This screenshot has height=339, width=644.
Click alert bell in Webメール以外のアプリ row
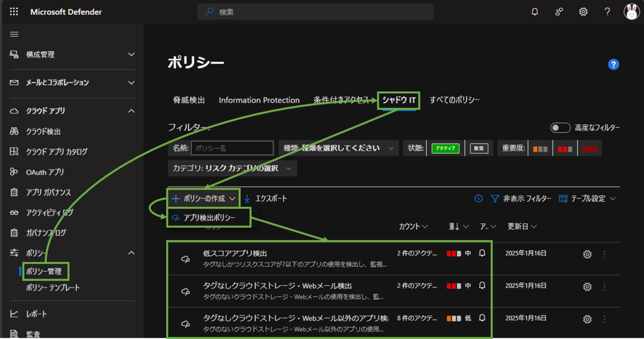tap(482, 318)
